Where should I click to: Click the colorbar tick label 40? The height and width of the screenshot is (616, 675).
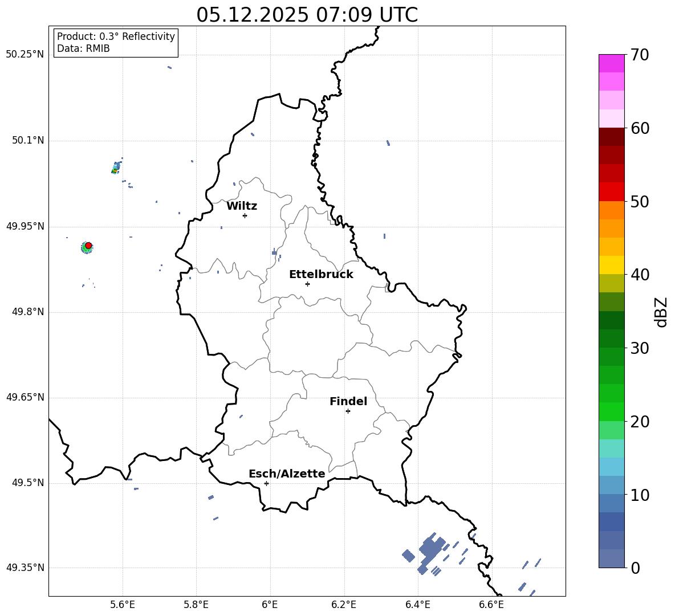pyautogui.click(x=639, y=275)
